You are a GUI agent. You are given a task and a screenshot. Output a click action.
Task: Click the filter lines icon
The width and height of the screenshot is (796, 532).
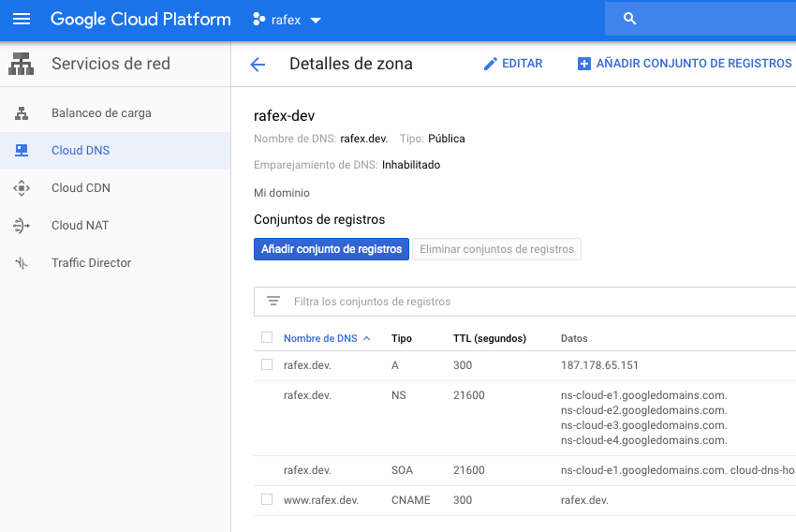273,301
